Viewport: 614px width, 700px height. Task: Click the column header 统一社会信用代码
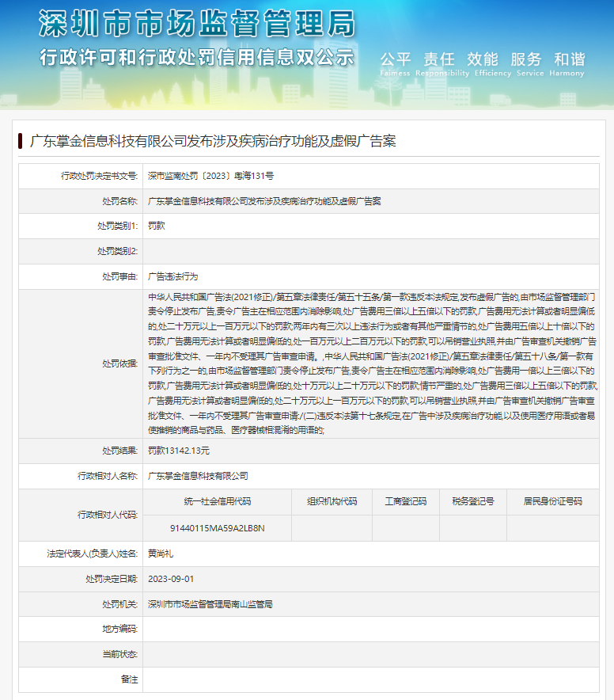coord(218,502)
